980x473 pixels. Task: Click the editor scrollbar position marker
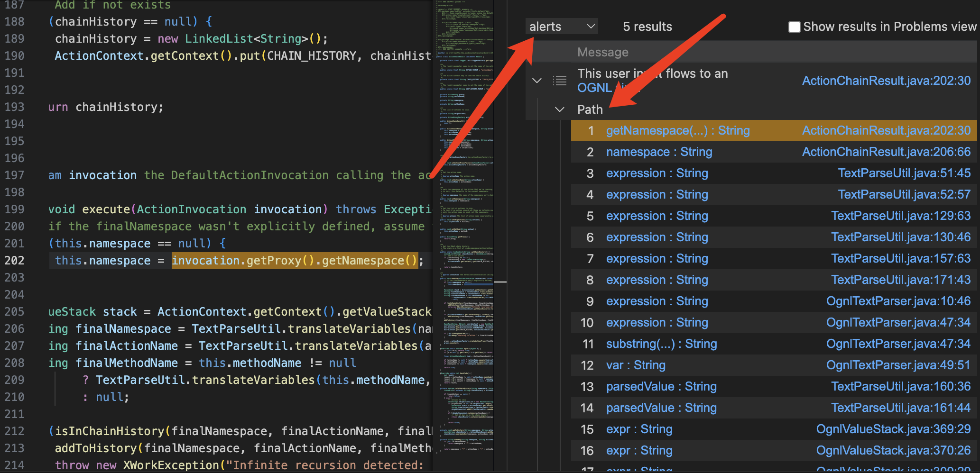coord(500,282)
